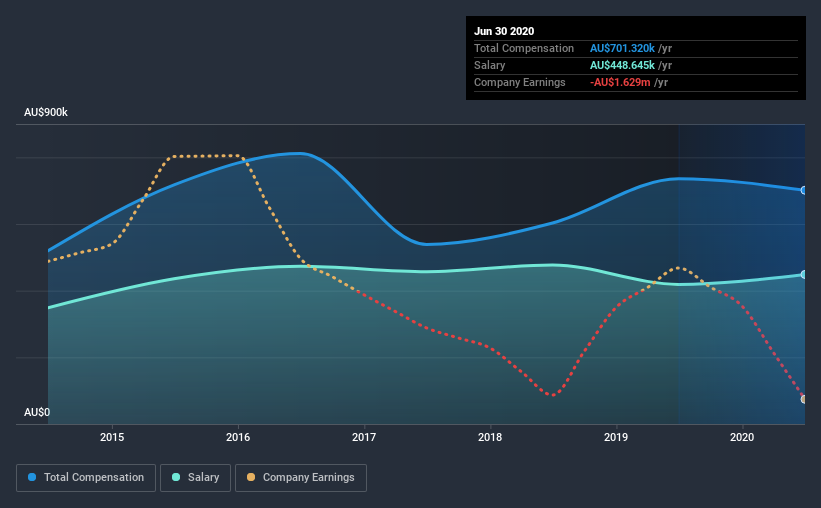
Task: Select the Company Earnings endpoint marker at 2020
Action: (x=804, y=399)
